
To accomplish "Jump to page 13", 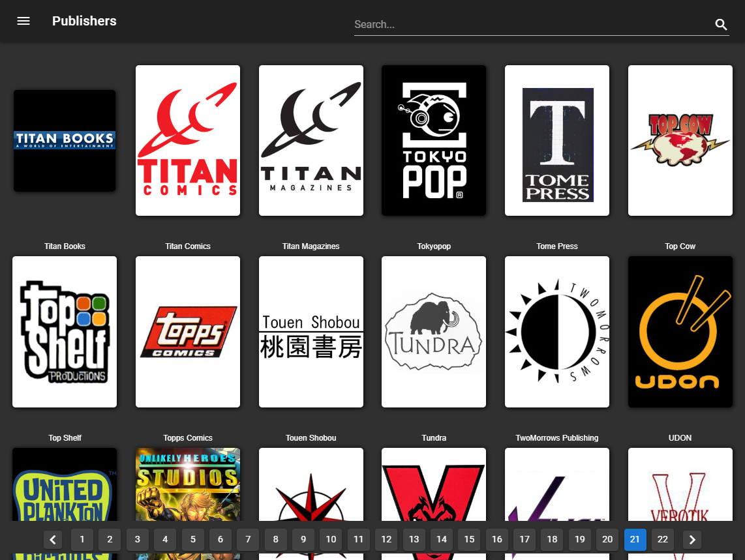I will (414, 540).
